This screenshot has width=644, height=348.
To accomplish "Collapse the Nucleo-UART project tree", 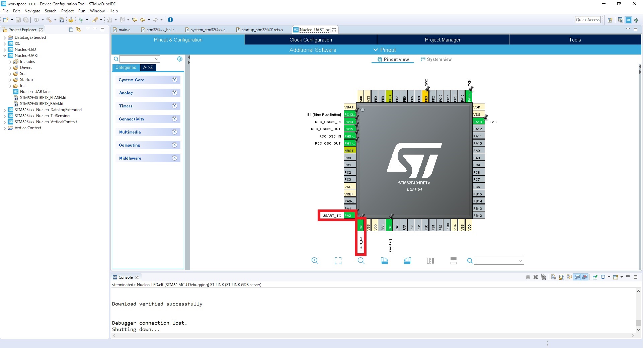I will click(5, 56).
